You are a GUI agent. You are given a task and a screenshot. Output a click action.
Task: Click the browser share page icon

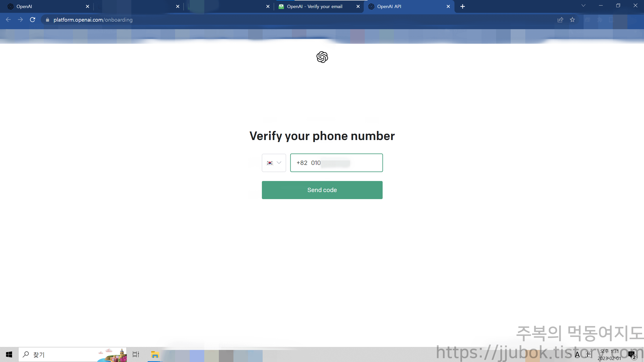click(x=560, y=19)
